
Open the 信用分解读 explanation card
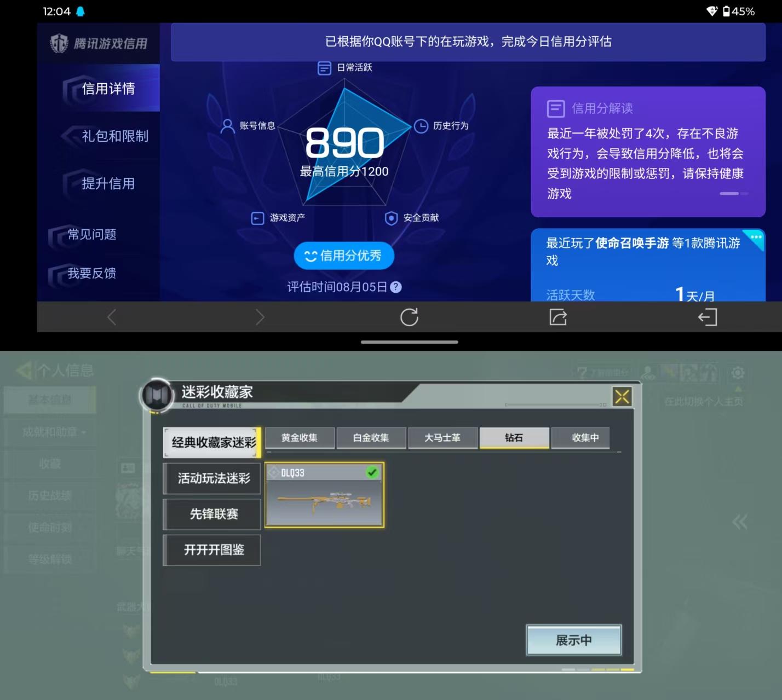[x=648, y=152]
